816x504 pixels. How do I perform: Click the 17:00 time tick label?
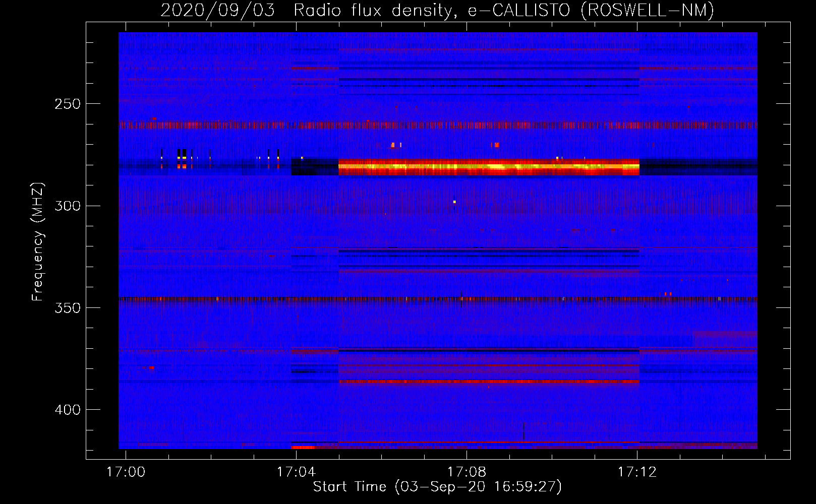(126, 472)
